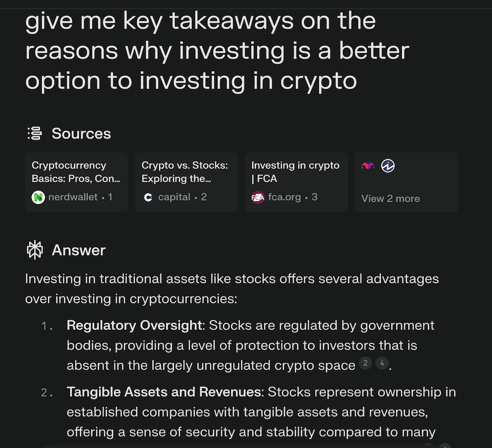Image resolution: width=492 pixels, height=448 pixels.
Task: Click the green nerdwallet favicon
Action: [x=38, y=197]
